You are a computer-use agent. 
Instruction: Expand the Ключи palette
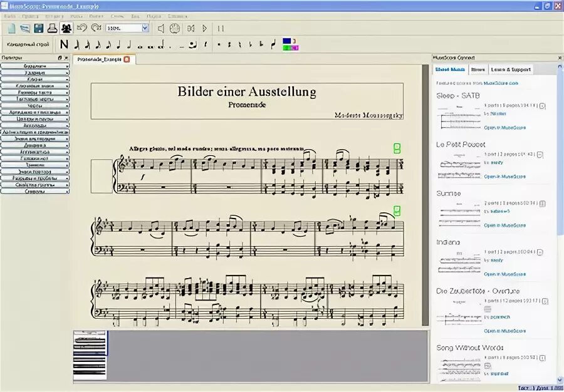35,80
